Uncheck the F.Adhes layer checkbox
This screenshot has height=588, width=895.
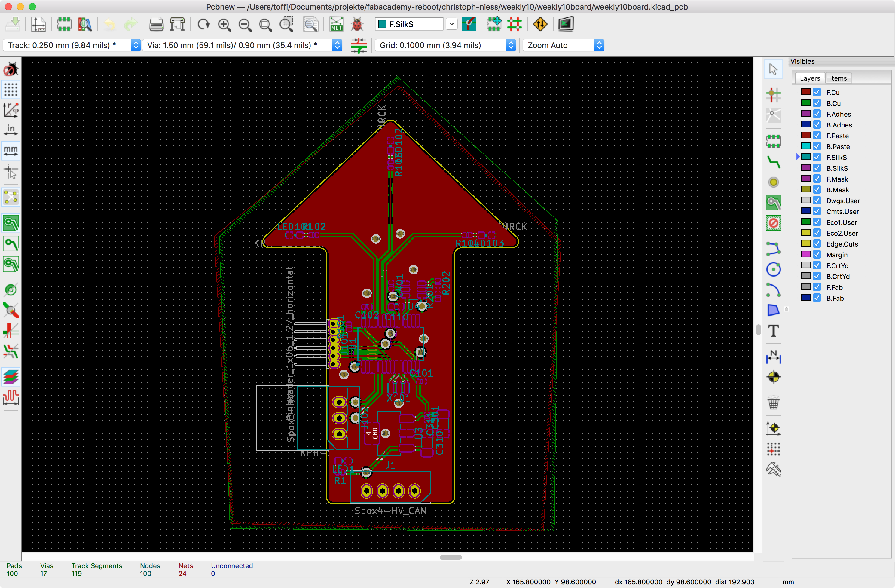pos(817,114)
